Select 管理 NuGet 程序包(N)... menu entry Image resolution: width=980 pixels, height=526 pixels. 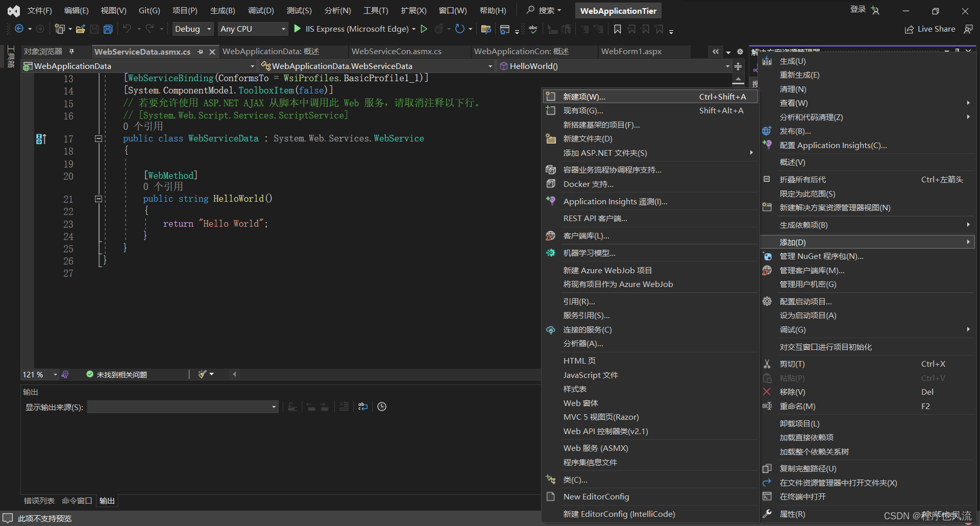pos(868,256)
